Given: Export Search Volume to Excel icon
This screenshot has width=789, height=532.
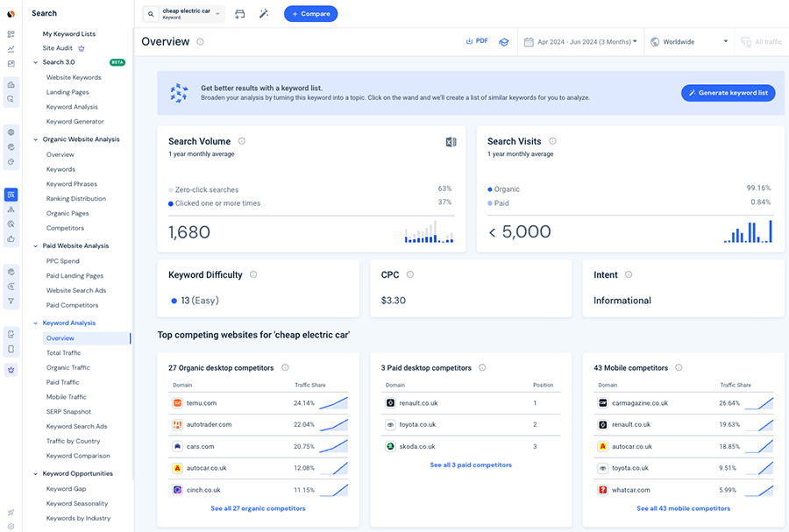Looking at the screenshot, I should (451, 142).
